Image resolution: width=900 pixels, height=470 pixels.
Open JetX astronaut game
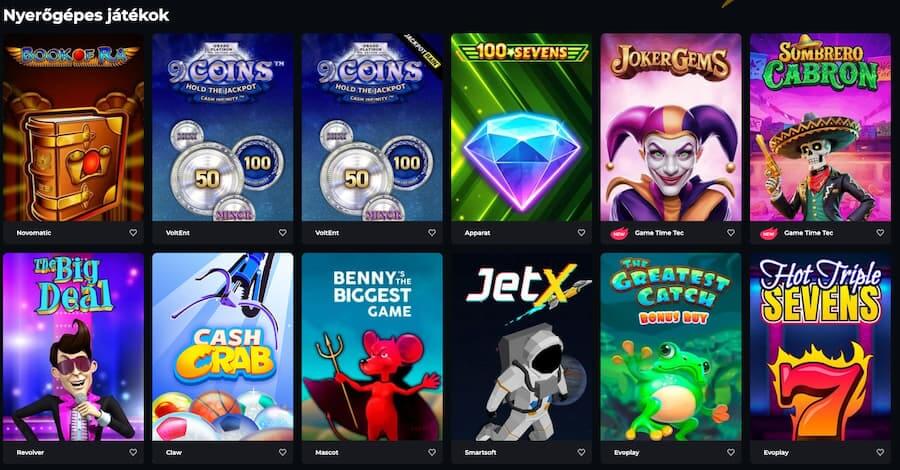[521, 347]
